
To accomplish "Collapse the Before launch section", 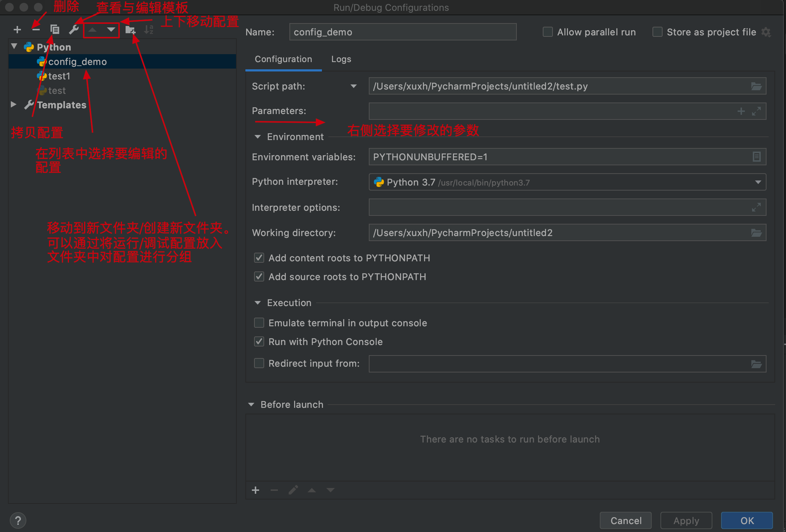I will [251, 405].
